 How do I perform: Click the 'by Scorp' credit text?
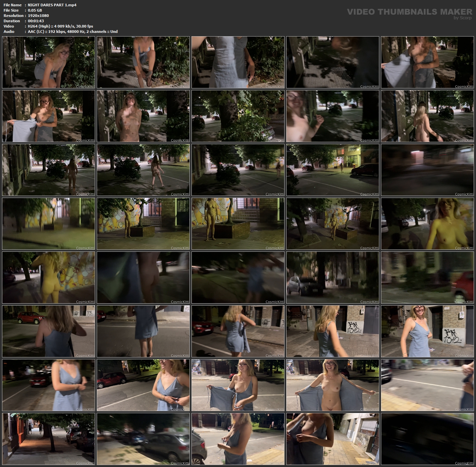point(462,18)
